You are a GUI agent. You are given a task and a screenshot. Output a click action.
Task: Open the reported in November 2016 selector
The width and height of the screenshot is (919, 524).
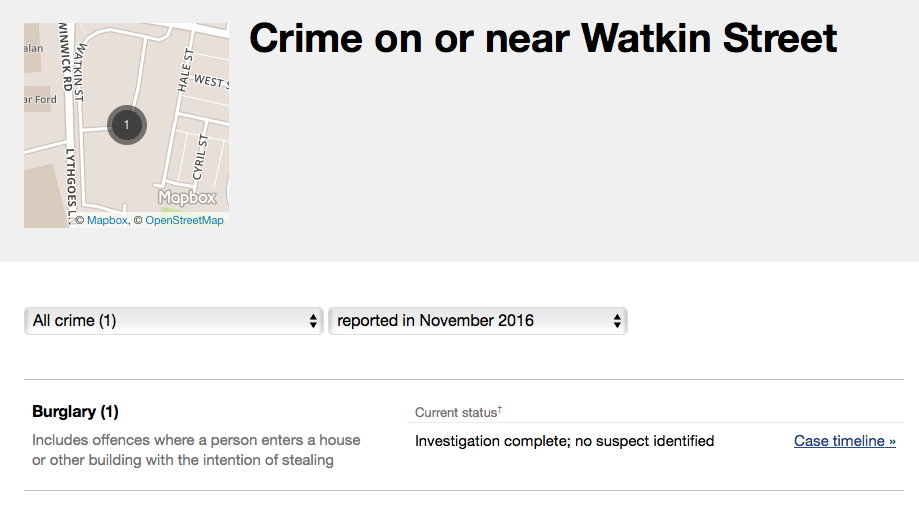pyautogui.click(x=477, y=321)
